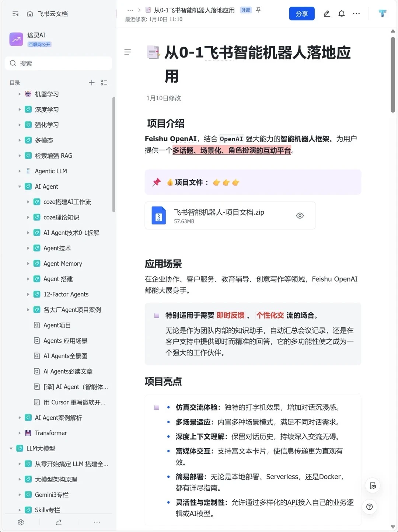Collapse the LLM大模型 section
This screenshot has height=532, width=398.
11,448
